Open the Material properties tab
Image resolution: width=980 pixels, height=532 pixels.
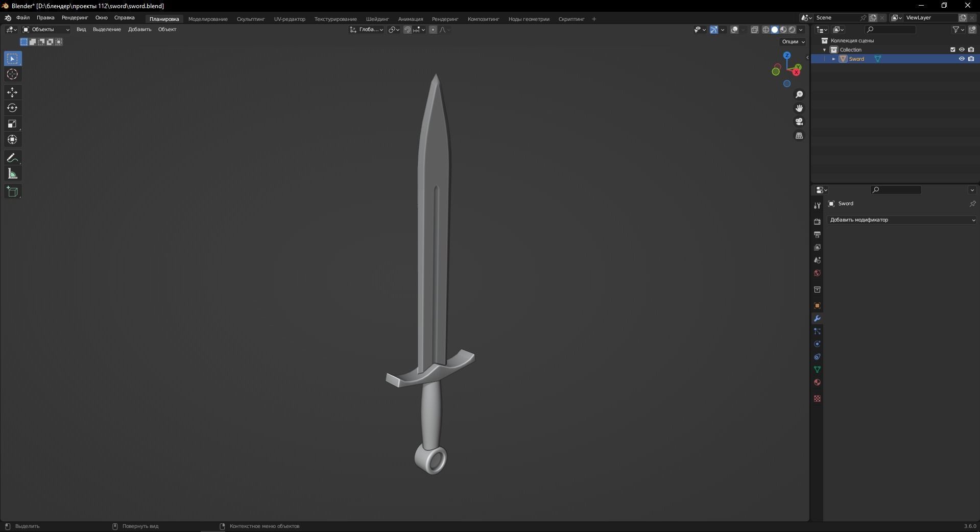817,382
